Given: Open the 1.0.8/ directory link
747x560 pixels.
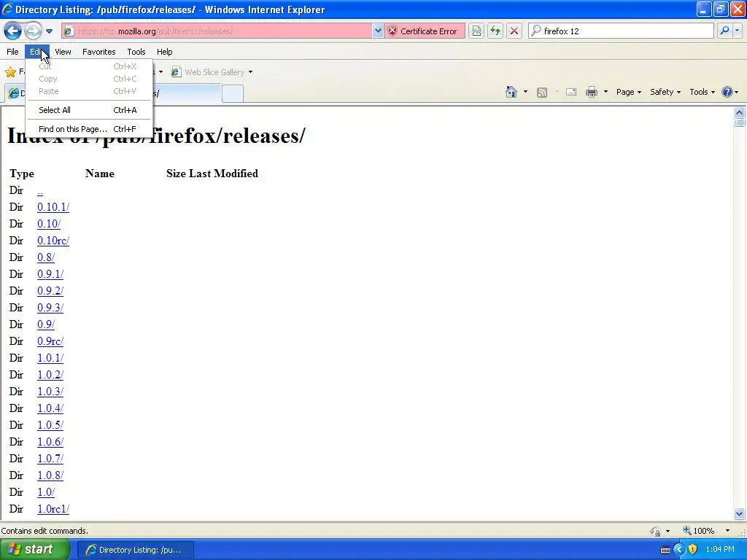Looking at the screenshot, I should point(50,475).
